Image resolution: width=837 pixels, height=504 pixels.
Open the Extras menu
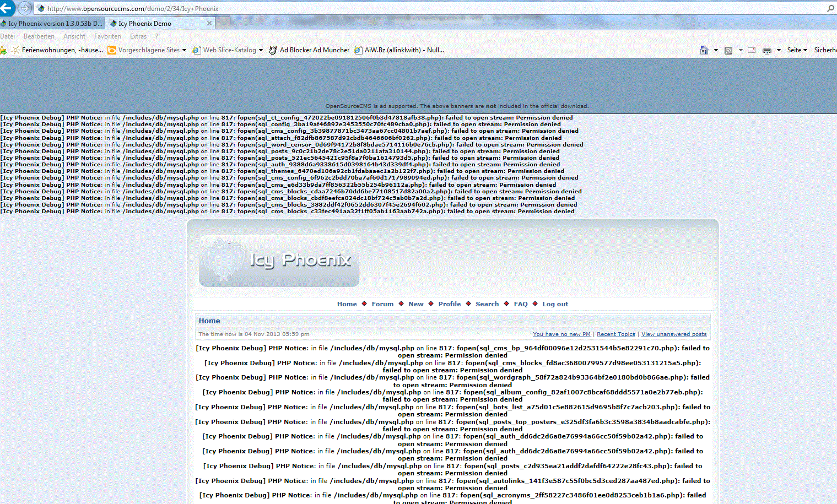coord(138,36)
